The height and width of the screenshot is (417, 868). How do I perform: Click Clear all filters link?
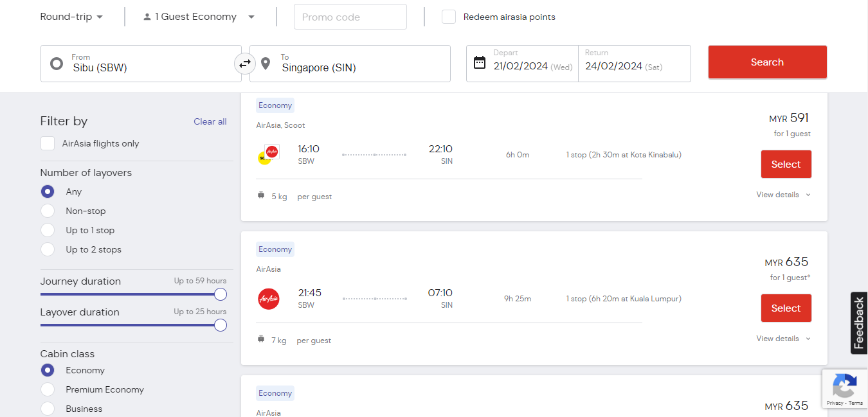[x=210, y=121]
